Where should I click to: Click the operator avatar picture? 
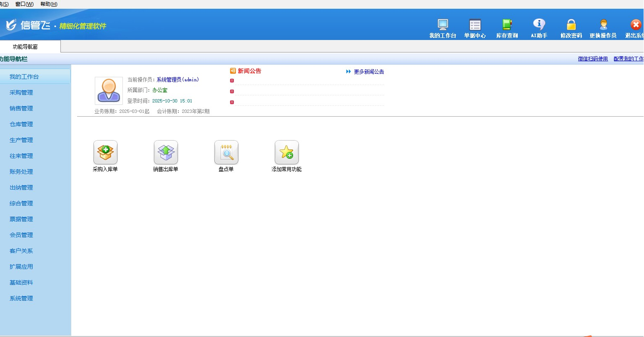(x=109, y=90)
